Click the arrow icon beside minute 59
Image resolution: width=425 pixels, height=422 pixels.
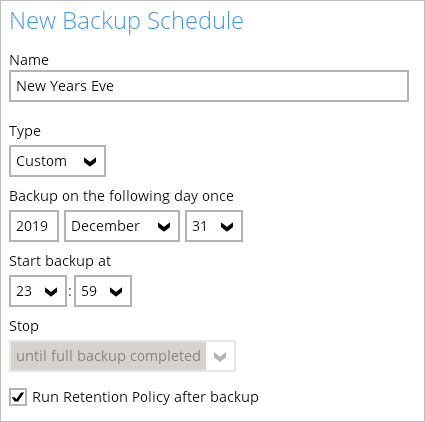click(x=116, y=292)
